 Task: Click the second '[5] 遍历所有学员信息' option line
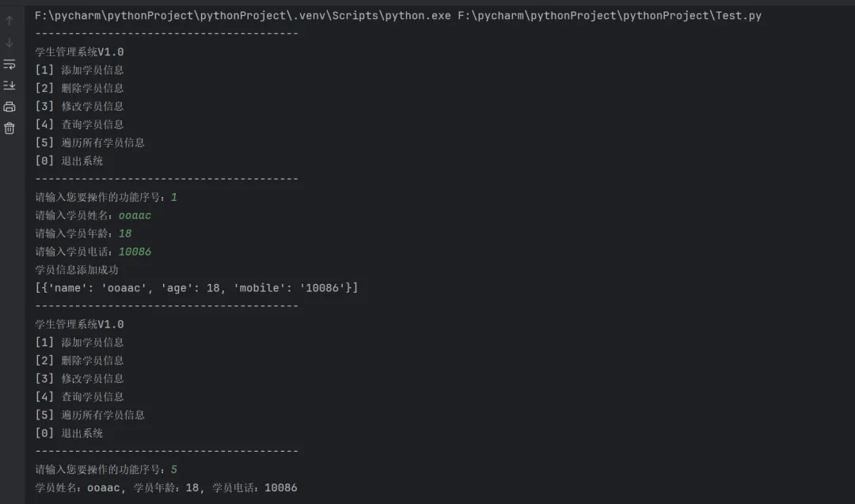pos(89,415)
